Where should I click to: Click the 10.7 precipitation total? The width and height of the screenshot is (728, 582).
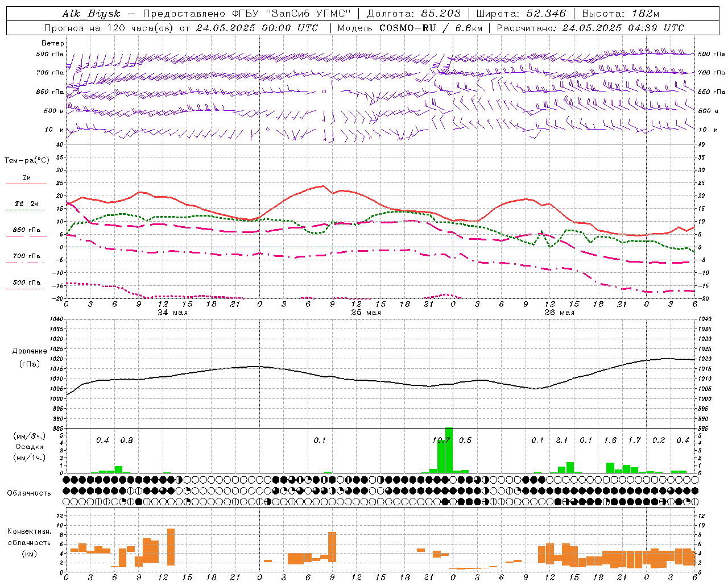tap(441, 440)
